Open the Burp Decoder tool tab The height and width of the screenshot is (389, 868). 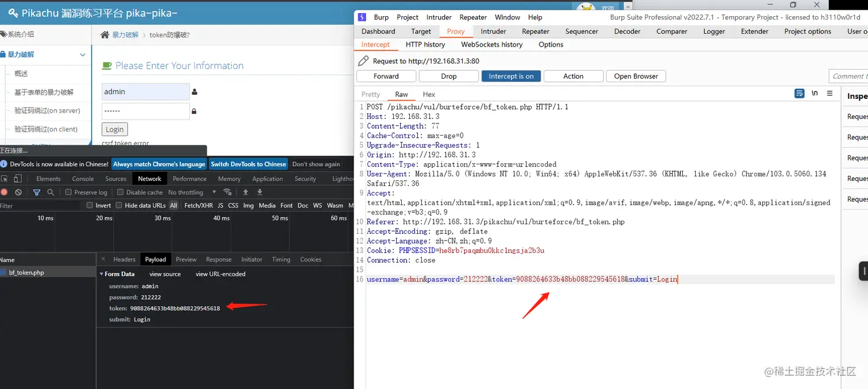tap(627, 31)
